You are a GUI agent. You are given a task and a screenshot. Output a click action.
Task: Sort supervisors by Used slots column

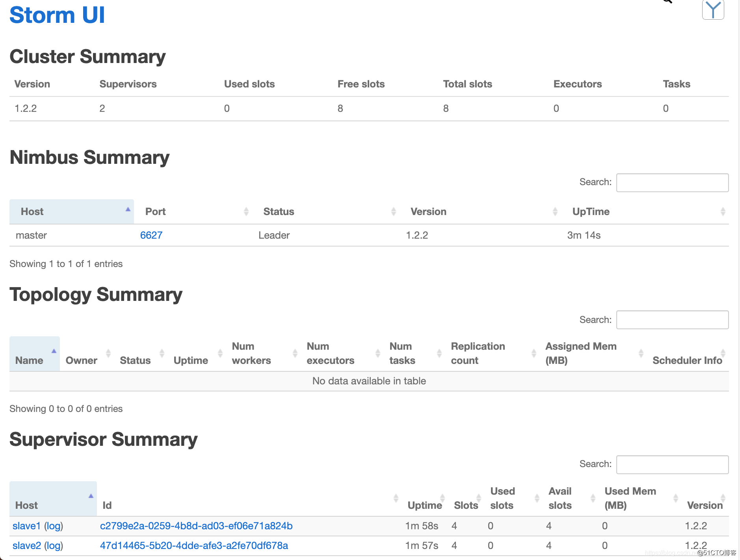514,499
